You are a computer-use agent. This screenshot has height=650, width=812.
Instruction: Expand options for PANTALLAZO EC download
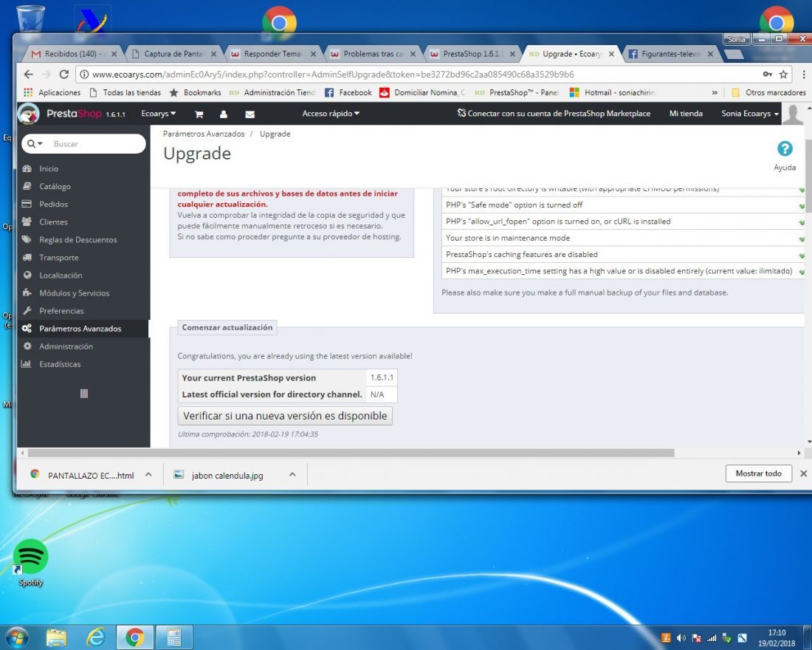click(x=148, y=474)
